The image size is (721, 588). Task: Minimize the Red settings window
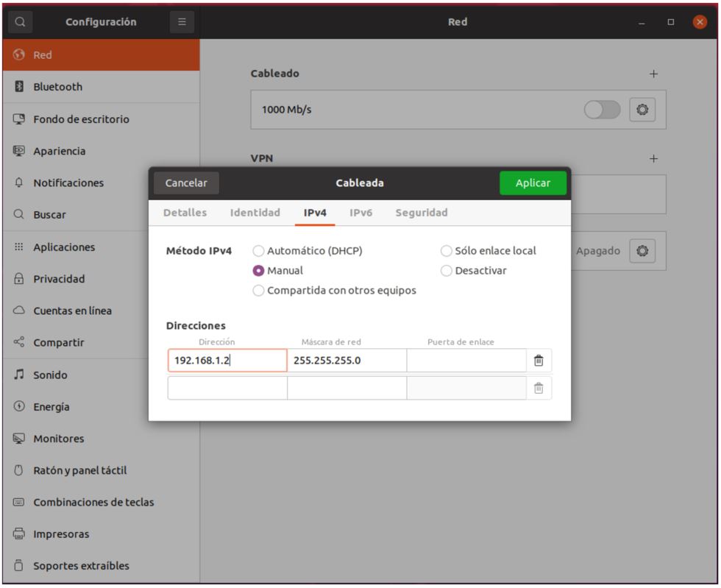point(642,21)
